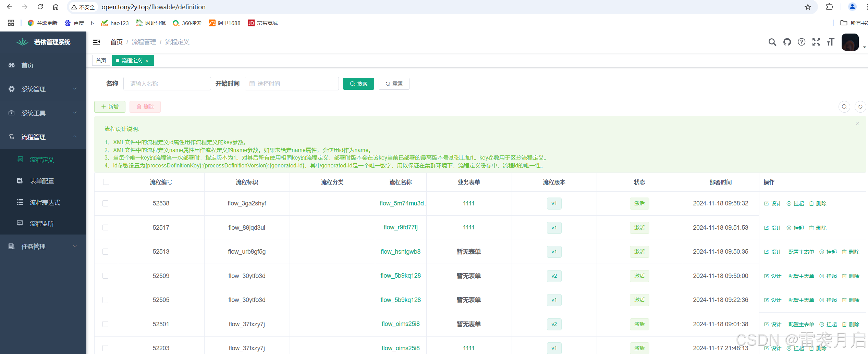Click the 新增 button
Viewport: 868px width, 354px height.
110,106
